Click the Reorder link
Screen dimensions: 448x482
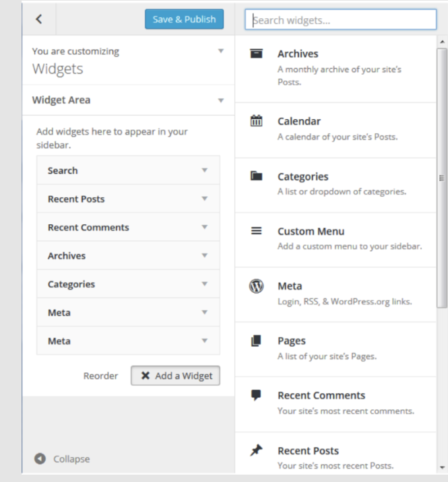point(100,376)
